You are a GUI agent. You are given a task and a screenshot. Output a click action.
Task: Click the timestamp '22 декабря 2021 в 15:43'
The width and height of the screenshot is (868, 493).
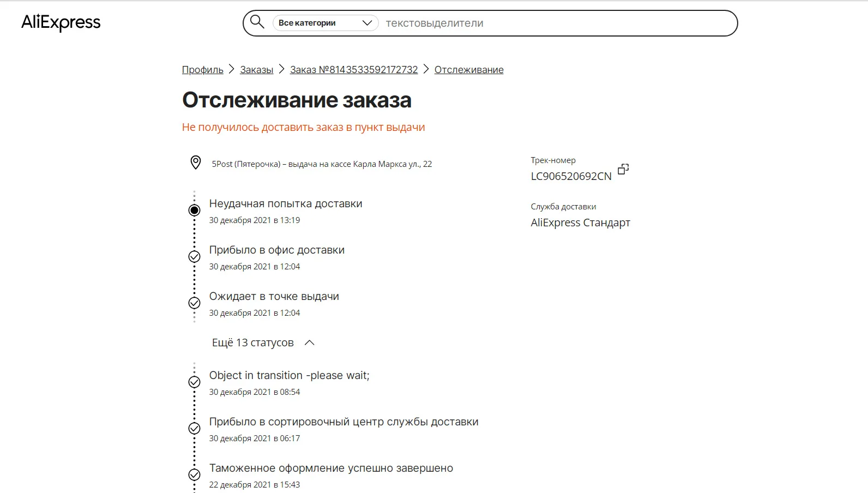[255, 485]
